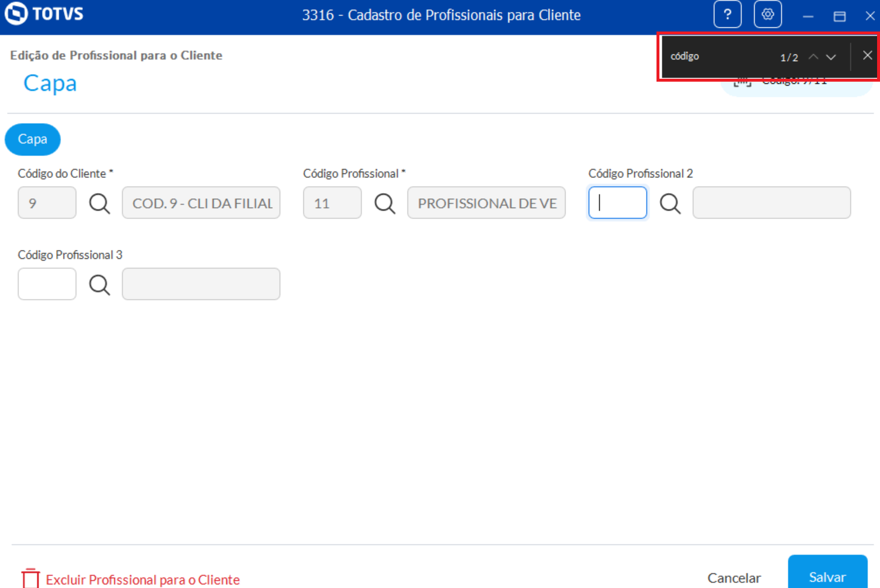Open lookup magnifier for Código do Cliente
This screenshot has height=588, width=880.
point(99,204)
